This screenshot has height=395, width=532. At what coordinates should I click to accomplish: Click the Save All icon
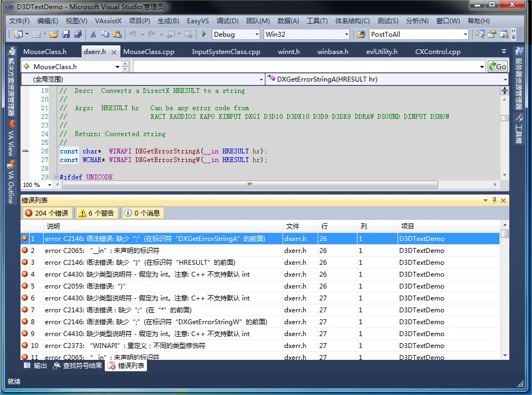coord(78,34)
